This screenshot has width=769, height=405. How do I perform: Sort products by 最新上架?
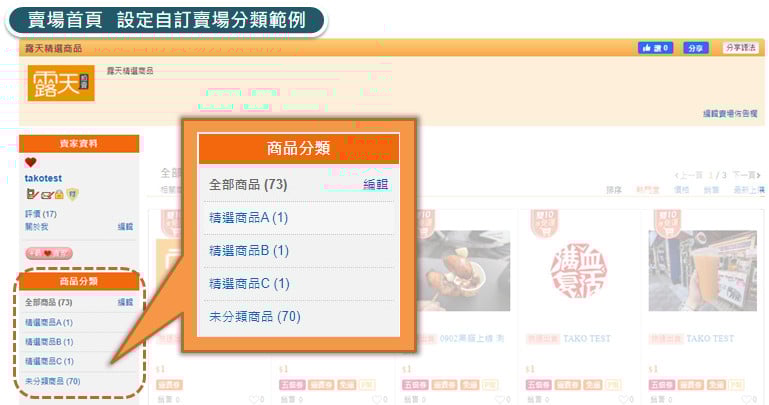coord(749,190)
